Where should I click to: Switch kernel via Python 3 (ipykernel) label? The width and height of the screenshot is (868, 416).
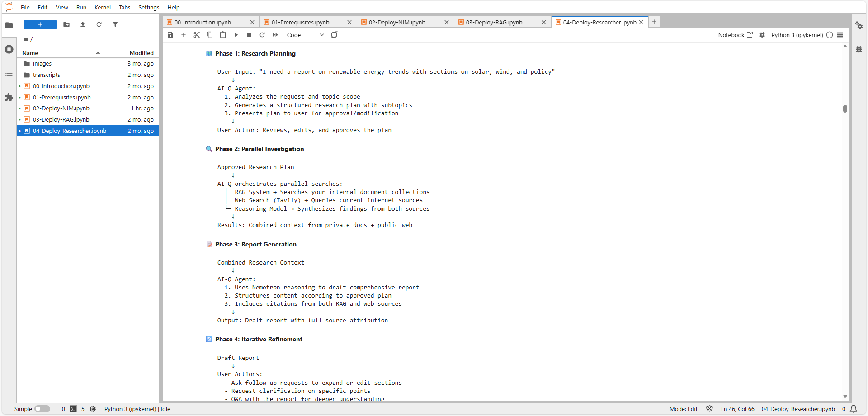tap(797, 35)
